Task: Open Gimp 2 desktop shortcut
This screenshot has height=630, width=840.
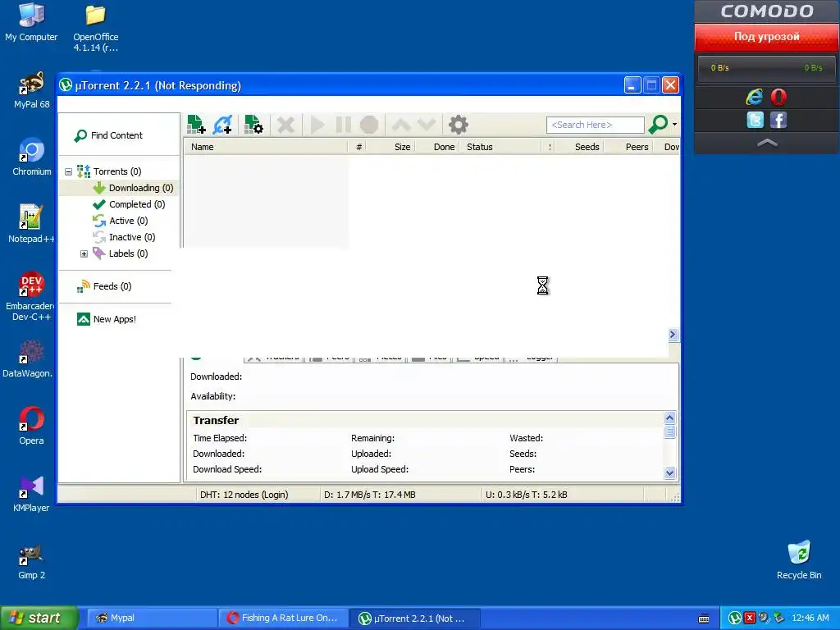Action: [x=31, y=561]
